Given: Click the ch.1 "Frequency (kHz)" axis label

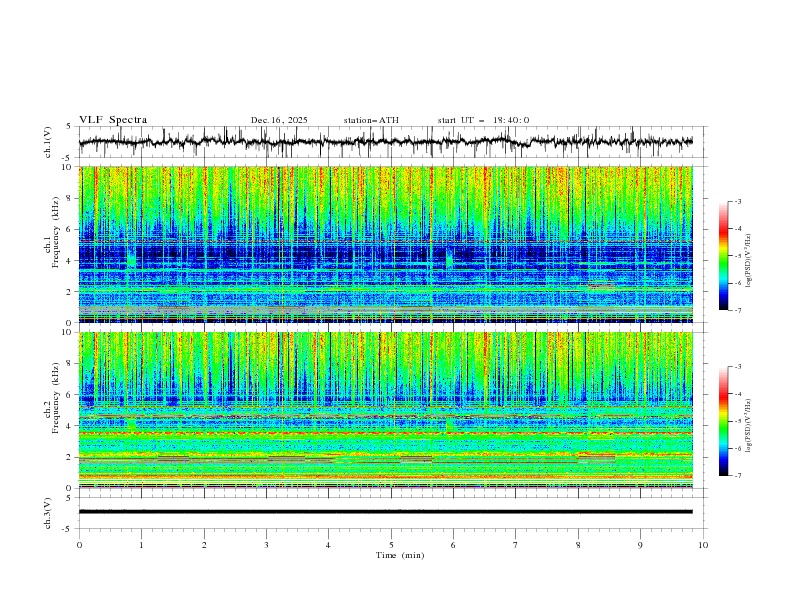Looking at the screenshot, I should [56, 230].
